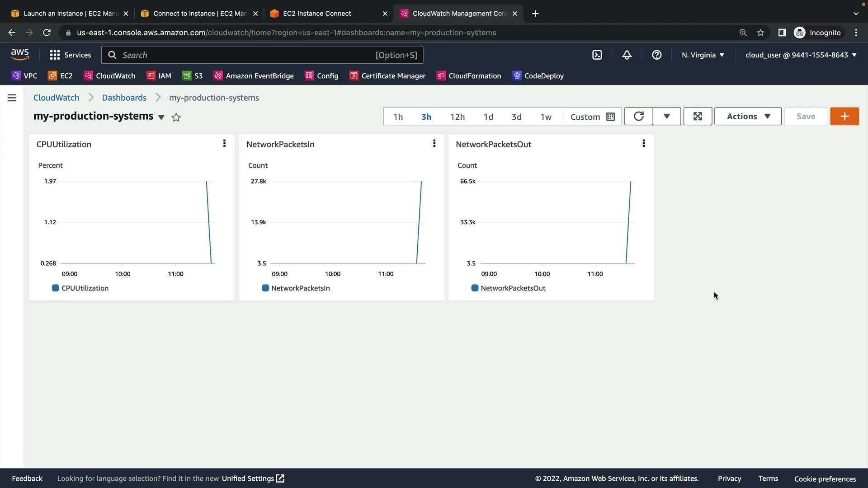Select the 12h time range
Image resolution: width=868 pixels, height=488 pixels.
click(457, 117)
